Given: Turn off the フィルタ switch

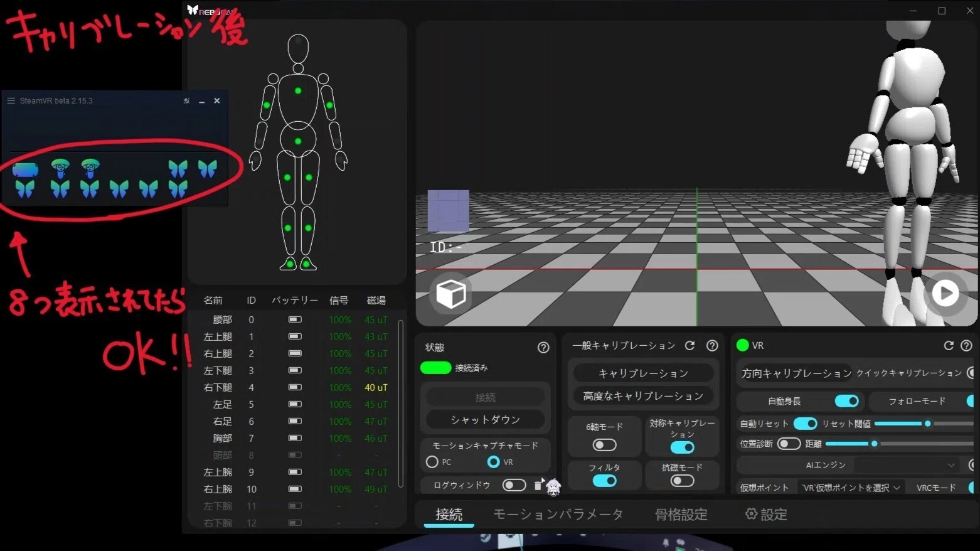Looking at the screenshot, I should 605,481.
